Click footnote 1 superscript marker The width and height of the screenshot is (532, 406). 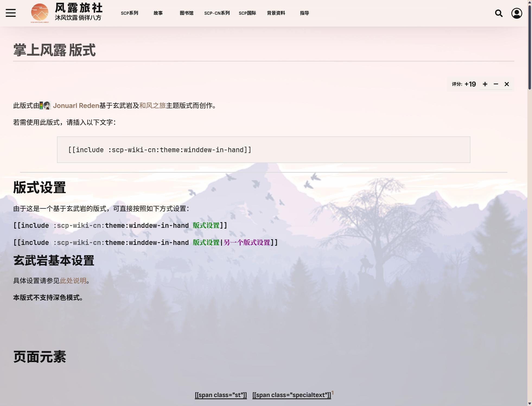pyautogui.click(x=332, y=393)
